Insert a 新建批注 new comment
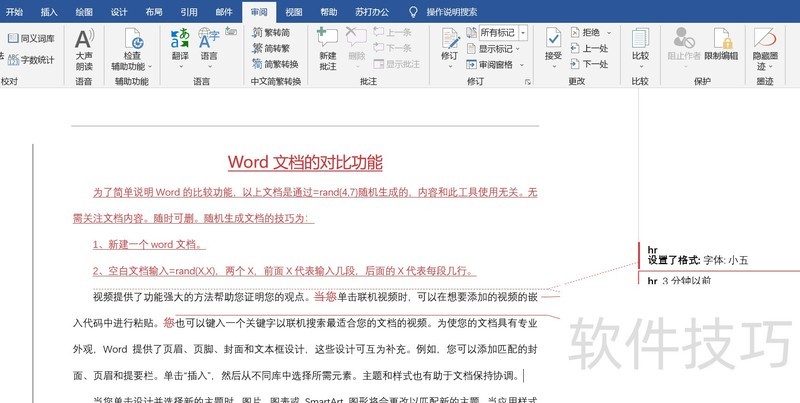Viewport: 800px width, 403px height. [328, 49]
